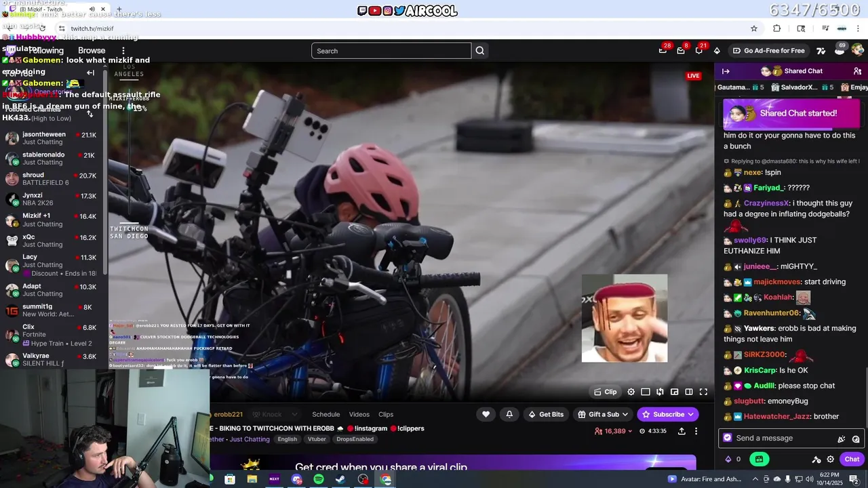Share the stream via upload icon
The image size is (868, 488).
coord(682,431)
